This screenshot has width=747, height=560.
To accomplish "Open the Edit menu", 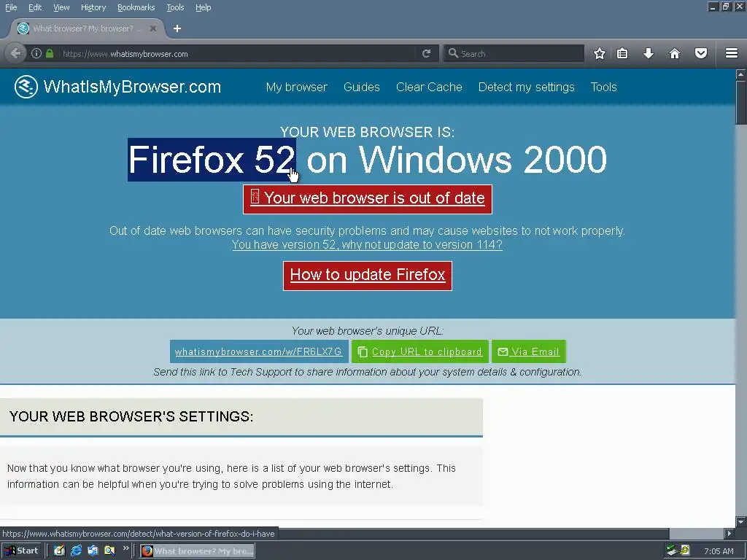I will point(35,7).
